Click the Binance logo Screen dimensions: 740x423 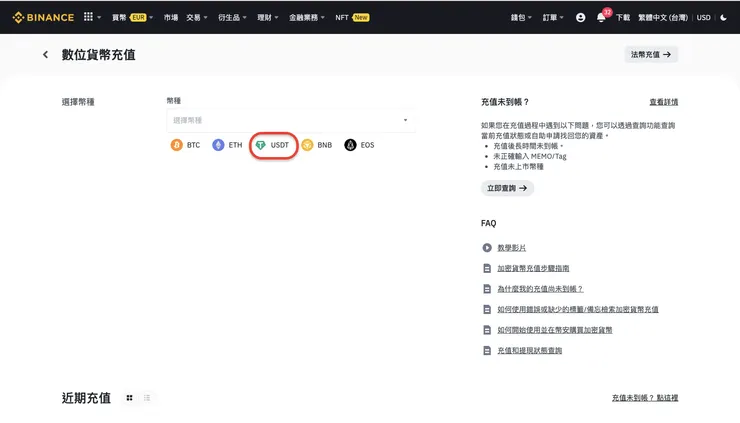[x=43, y=17]
